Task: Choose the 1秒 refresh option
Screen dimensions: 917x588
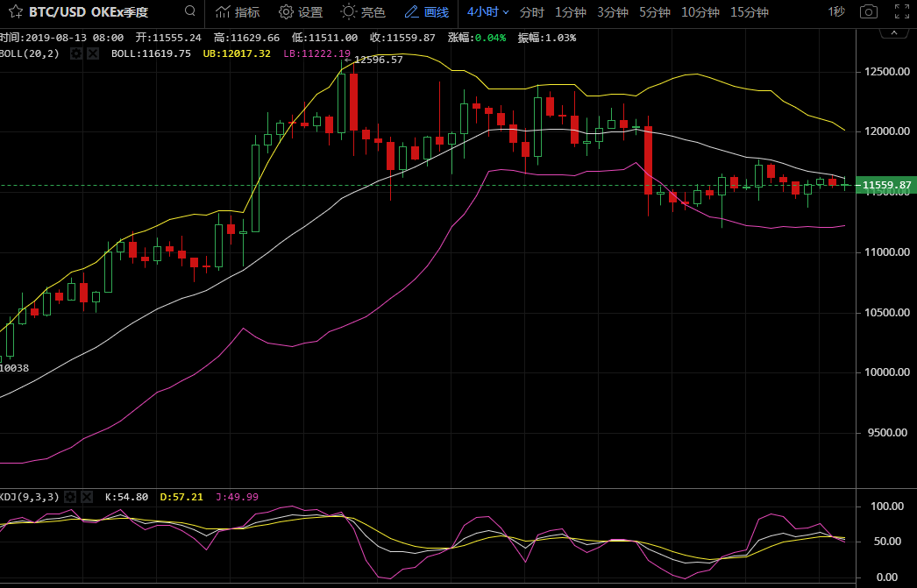Action: point(836,11)
